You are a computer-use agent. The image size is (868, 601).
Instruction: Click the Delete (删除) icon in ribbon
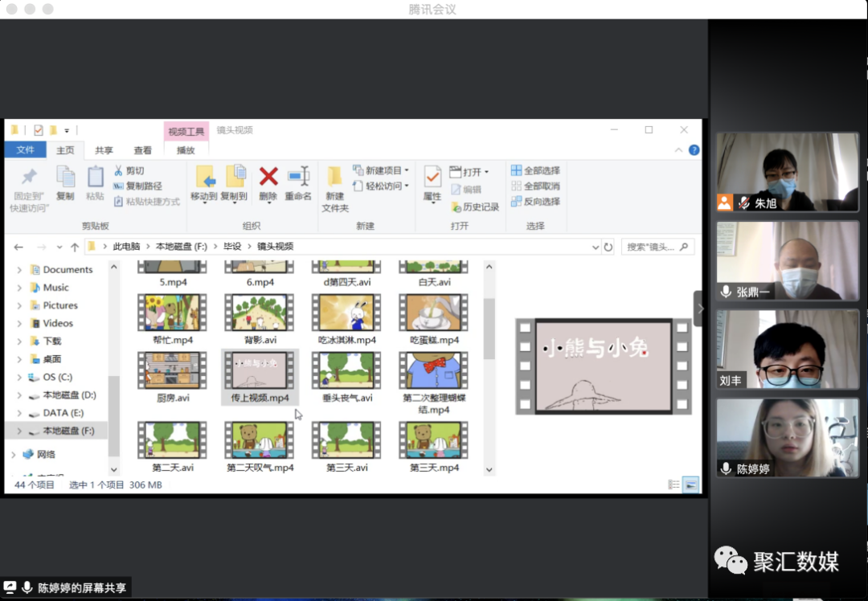268,178
